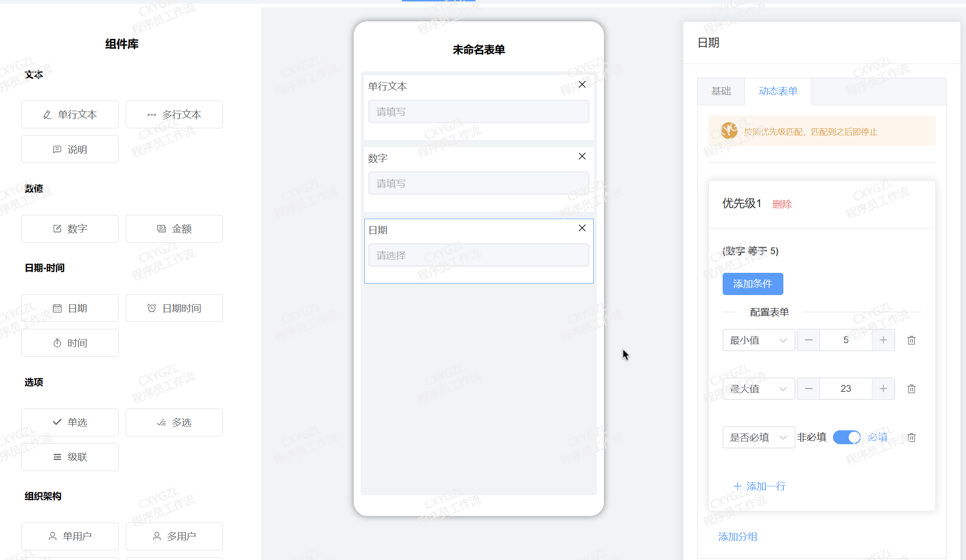Click the 日期 component icon in sidebar
966x560 pixels.
click(x=70, y=308)
